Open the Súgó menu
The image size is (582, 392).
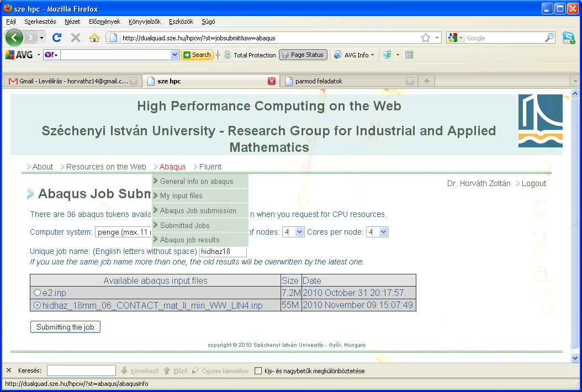(208, 22)
